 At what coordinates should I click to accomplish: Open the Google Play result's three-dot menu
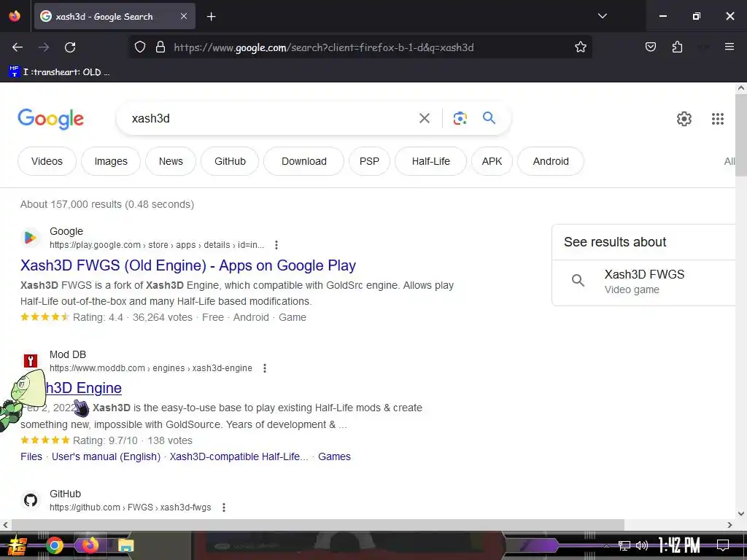(276, 245)
